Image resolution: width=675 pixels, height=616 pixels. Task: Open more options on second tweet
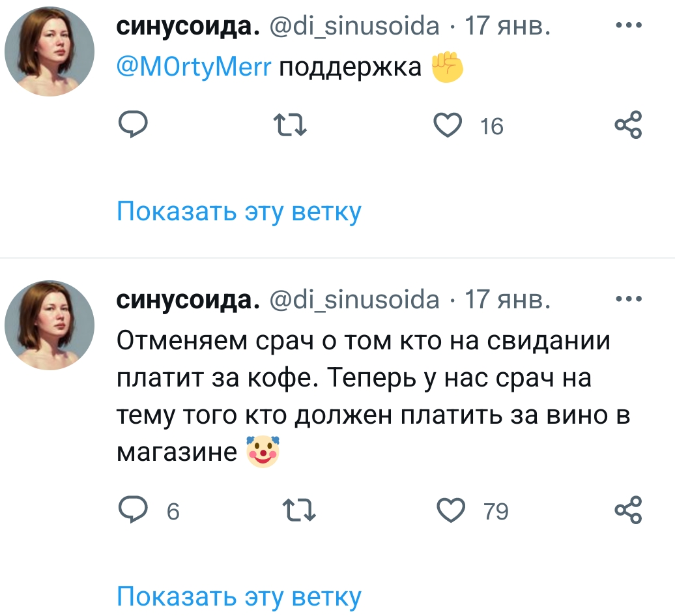tap(629, 299)
